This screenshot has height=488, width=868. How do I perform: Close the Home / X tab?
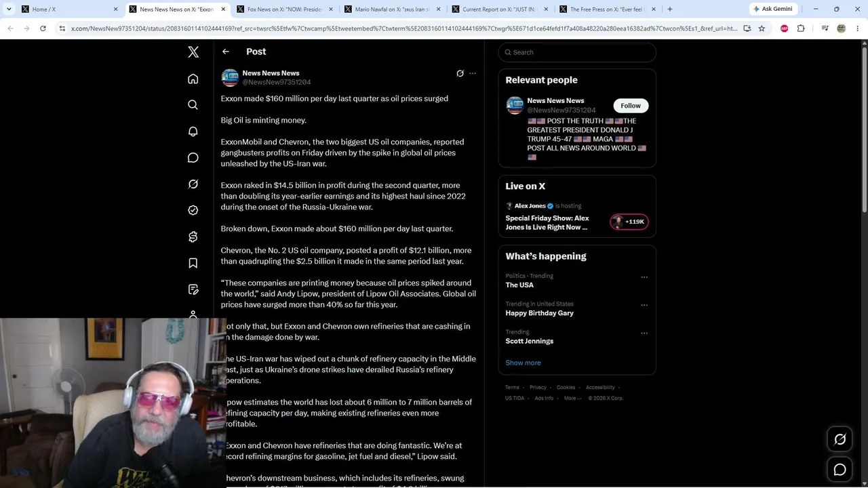tap(115, 9)
